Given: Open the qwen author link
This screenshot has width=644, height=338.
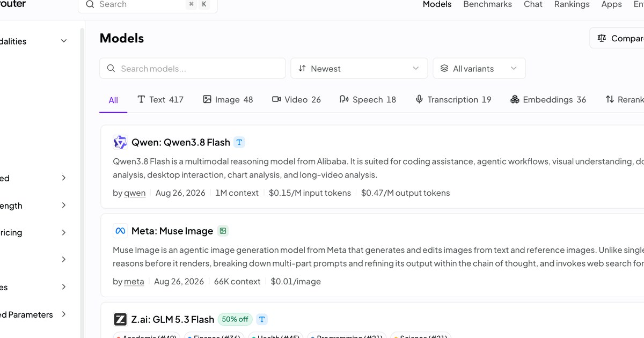Looking at the screenshot, I should (135, 193).
